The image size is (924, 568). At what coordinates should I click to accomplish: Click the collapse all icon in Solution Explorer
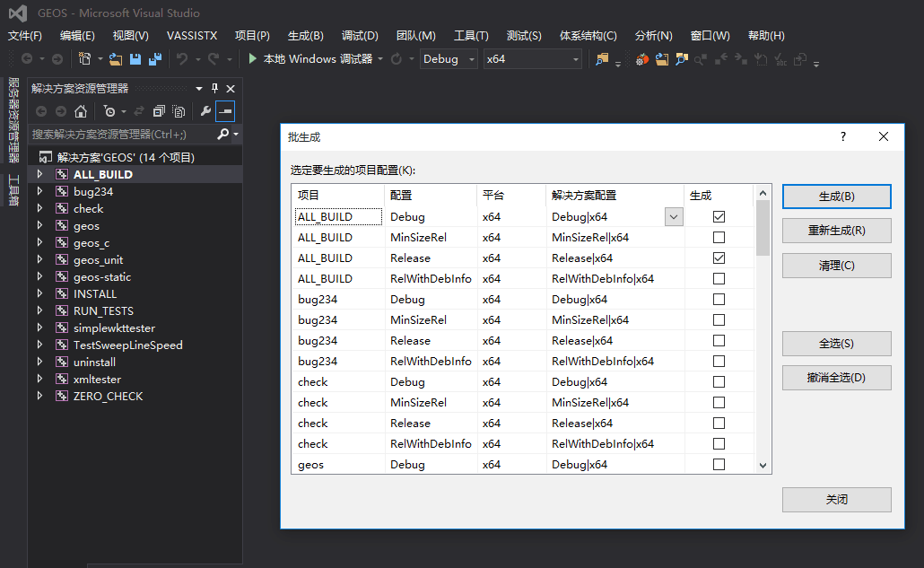[x=159, y=111]
